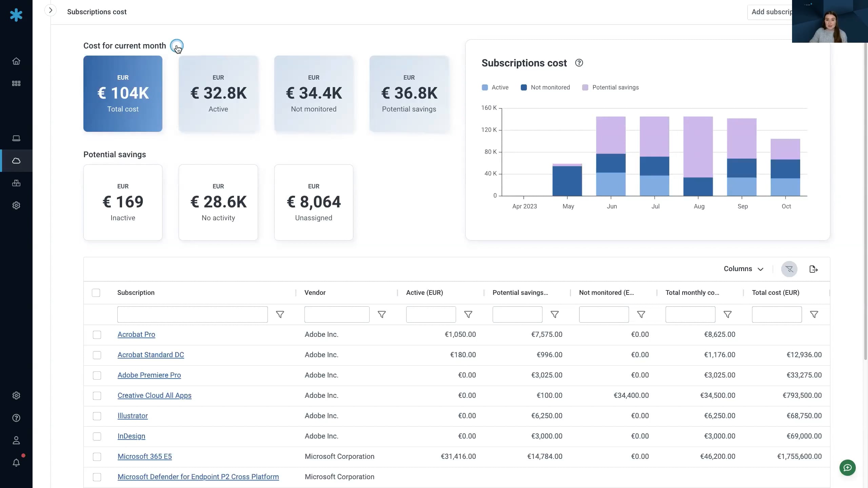Click the apps grid sidebar icon

coord(16,83)
